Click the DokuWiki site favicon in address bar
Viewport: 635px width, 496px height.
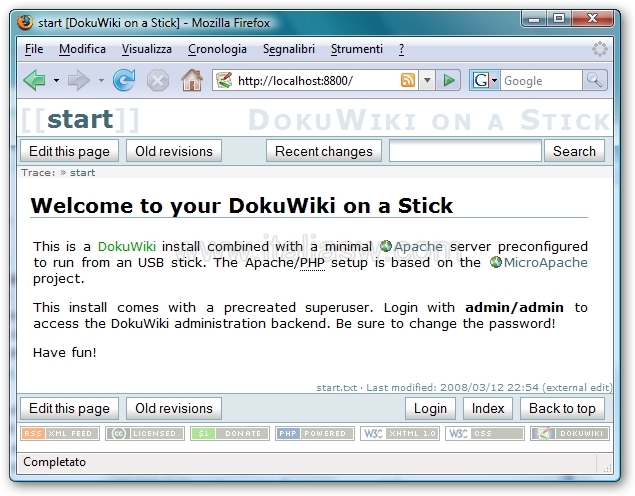(x=224, y=80)
